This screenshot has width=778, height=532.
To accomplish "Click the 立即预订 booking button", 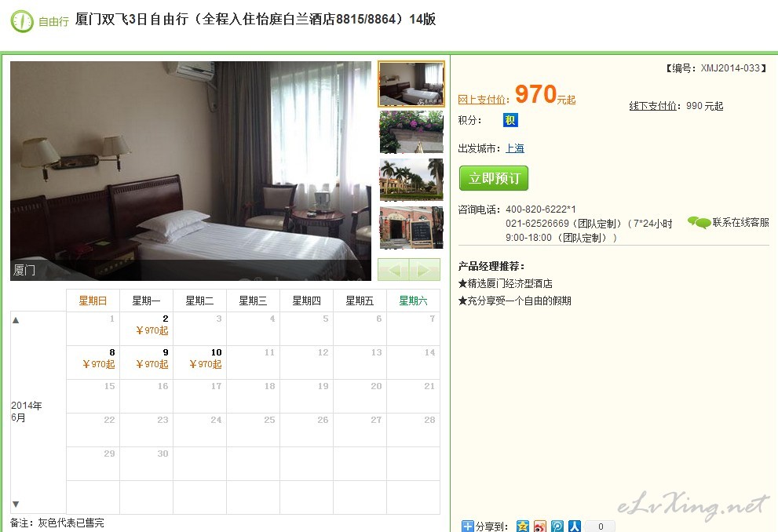I will coord(494,178).
